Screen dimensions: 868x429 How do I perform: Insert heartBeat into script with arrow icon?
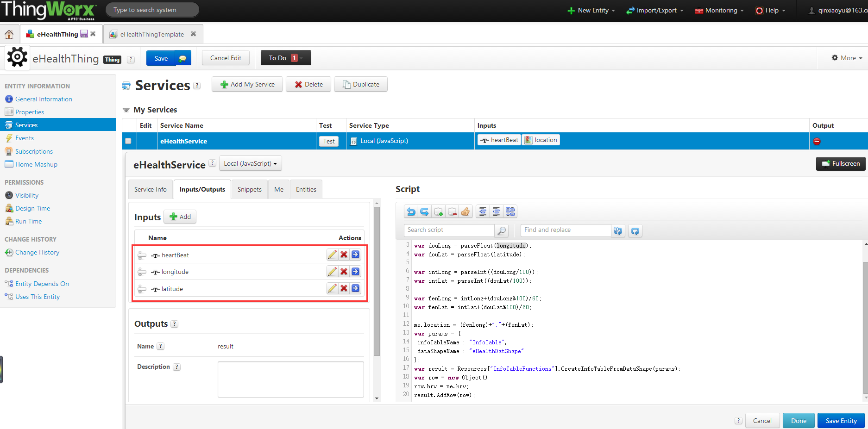pos(355,255)
